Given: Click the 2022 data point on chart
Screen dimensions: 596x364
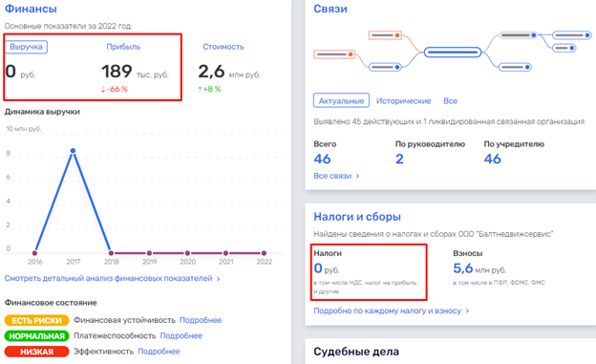Looking at the screenshot, I should [264, 253].
